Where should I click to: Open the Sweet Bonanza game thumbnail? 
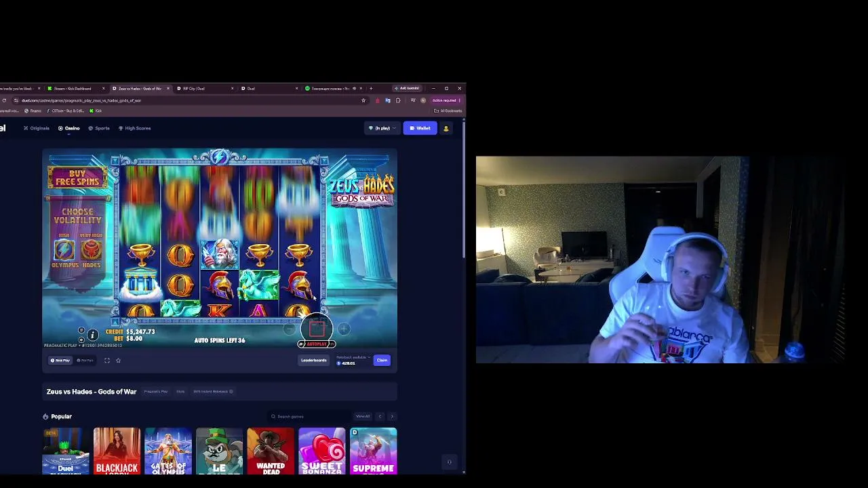(322, 451)
